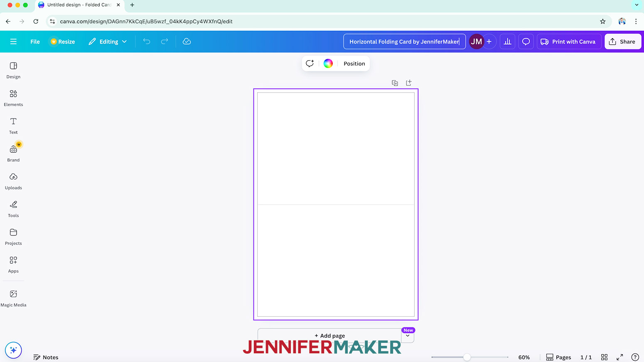Viewport: 644px width, 362px height.
Task: Open the analytics chart icon
Action: pyautogui.click(x=507, y=42)
